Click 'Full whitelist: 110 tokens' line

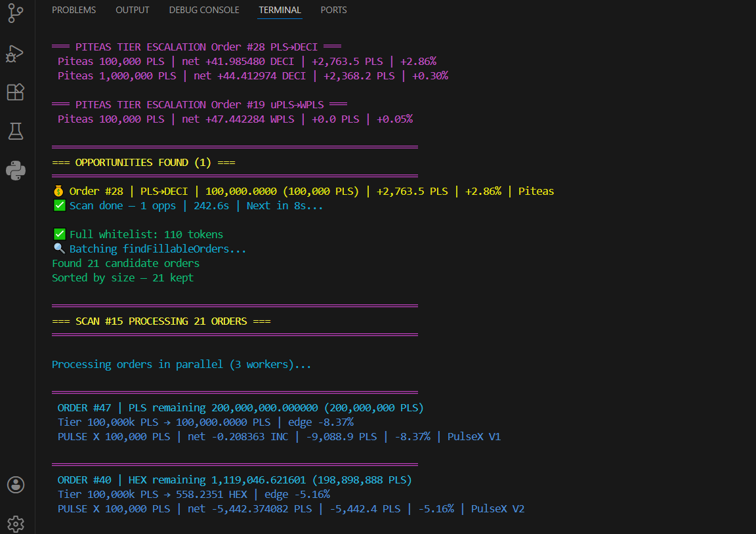(138, 235)
